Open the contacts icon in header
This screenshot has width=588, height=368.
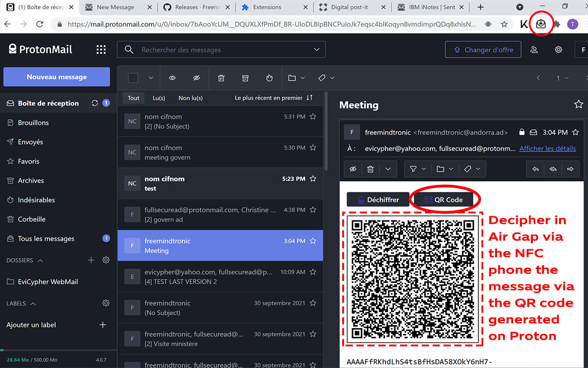534,50
